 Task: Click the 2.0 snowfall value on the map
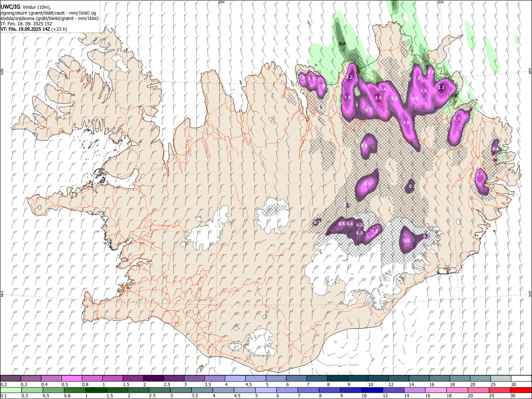click(x=378, y=98)
